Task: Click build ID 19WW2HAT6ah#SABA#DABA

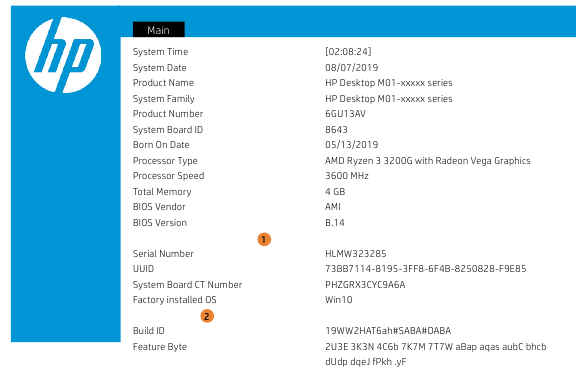Action: pyautogui.click(x=388, y=331)
